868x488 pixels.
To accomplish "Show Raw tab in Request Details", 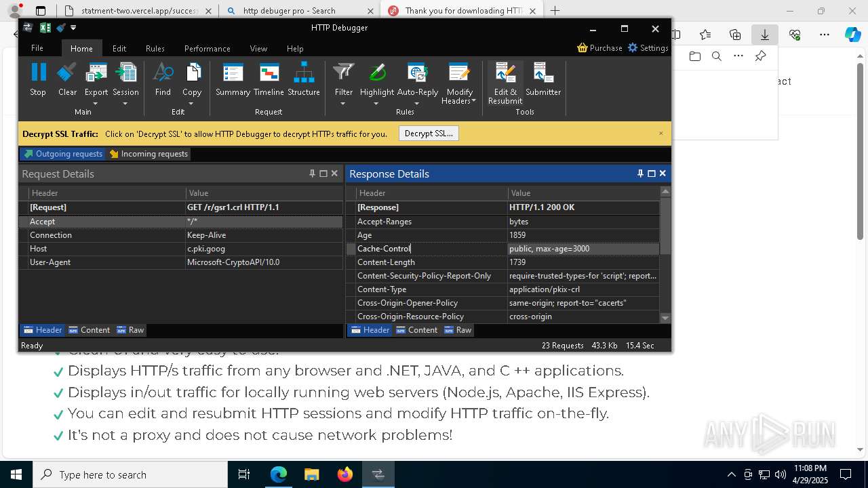I will (130, 330).
